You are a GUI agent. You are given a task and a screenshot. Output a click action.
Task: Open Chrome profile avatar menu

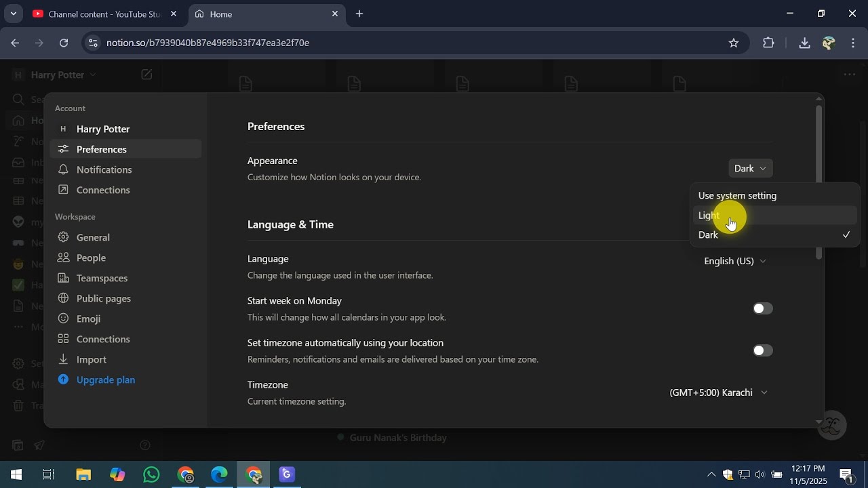pyautogui.click(x=828, y=43)
